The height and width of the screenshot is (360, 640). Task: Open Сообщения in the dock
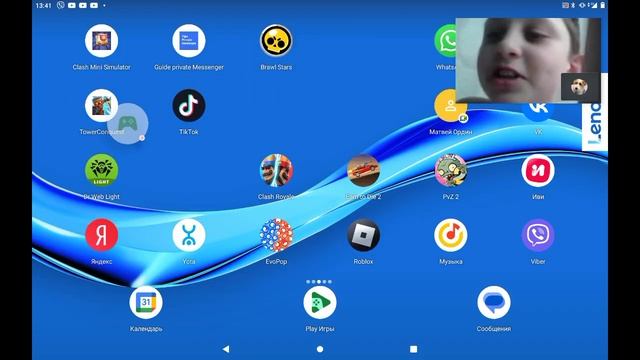493,302
